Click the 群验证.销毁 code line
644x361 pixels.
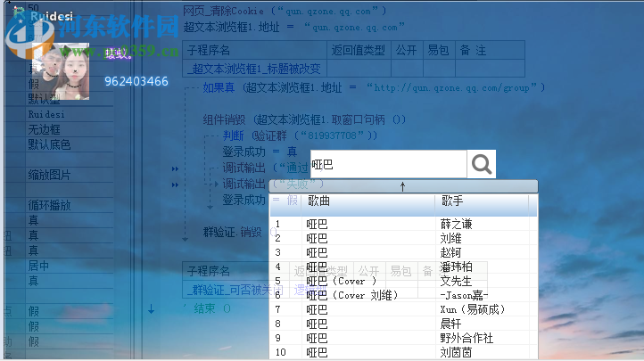(x=240, y=233)
